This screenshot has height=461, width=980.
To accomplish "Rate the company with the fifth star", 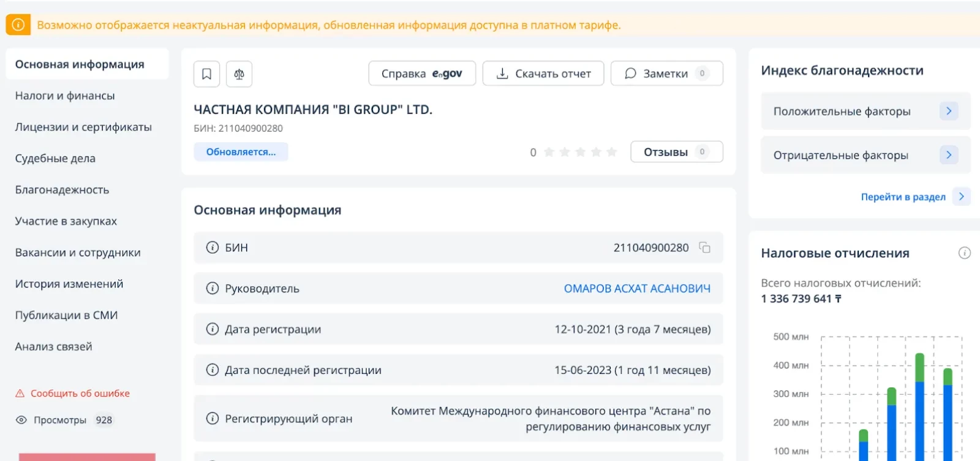I will coord(611,152).
